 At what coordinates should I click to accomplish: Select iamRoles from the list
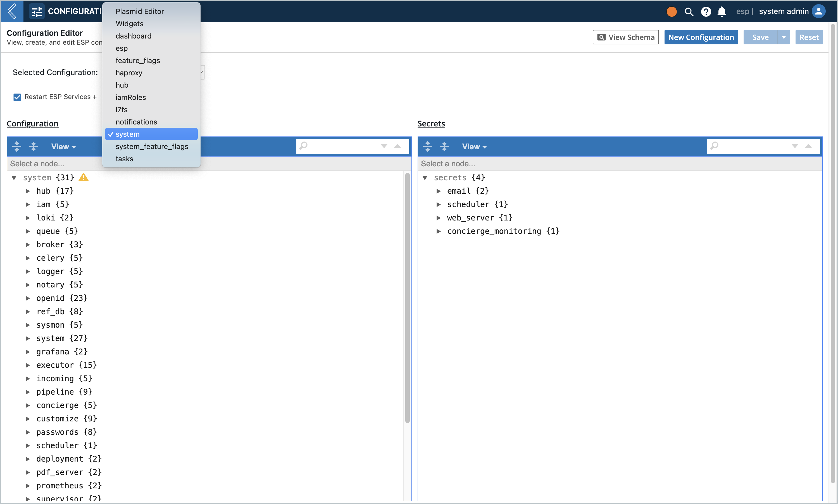pos(151,97)
